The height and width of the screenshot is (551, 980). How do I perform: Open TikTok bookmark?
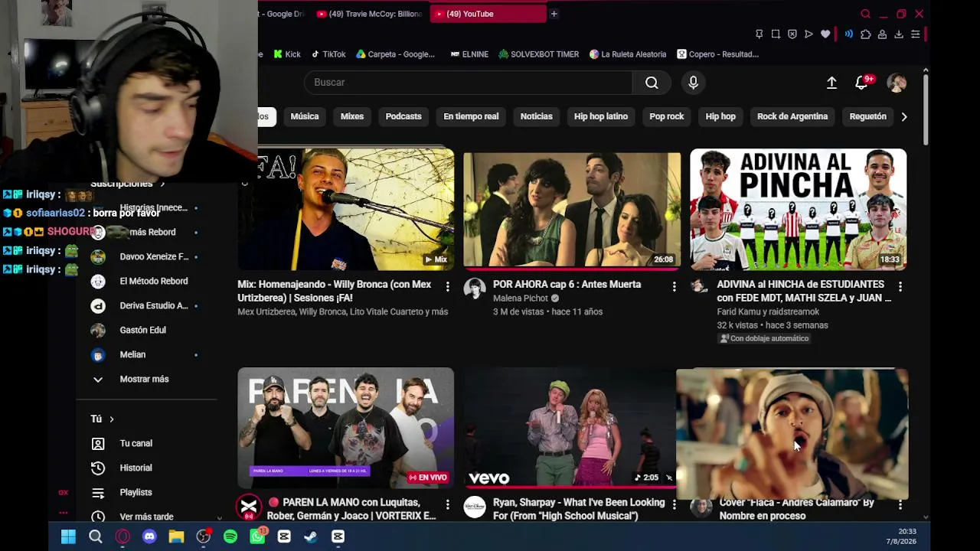(x=328, y=54)
